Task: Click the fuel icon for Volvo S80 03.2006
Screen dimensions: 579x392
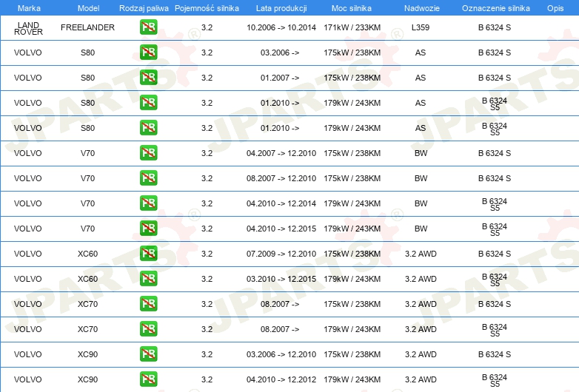Action: tap(148, 53)
